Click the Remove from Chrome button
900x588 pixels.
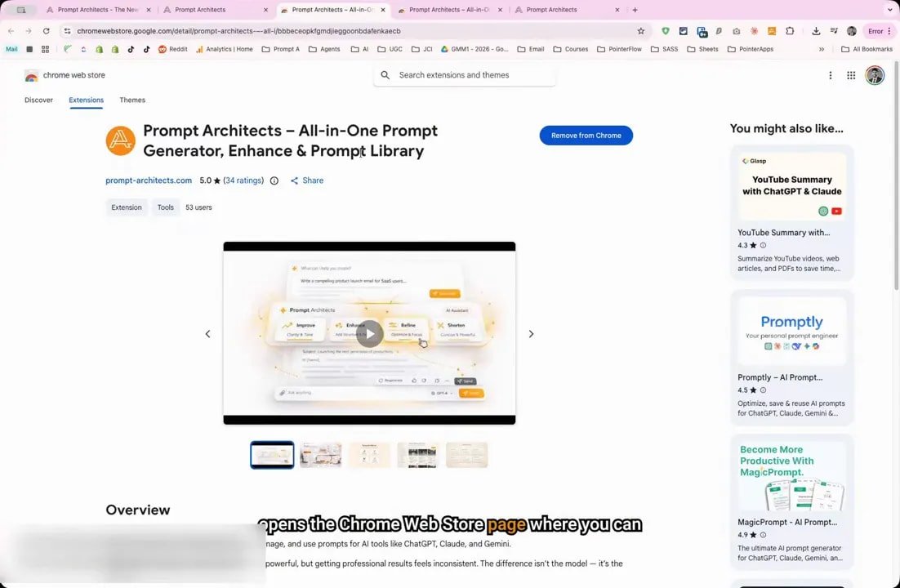(x=586, y=136)
